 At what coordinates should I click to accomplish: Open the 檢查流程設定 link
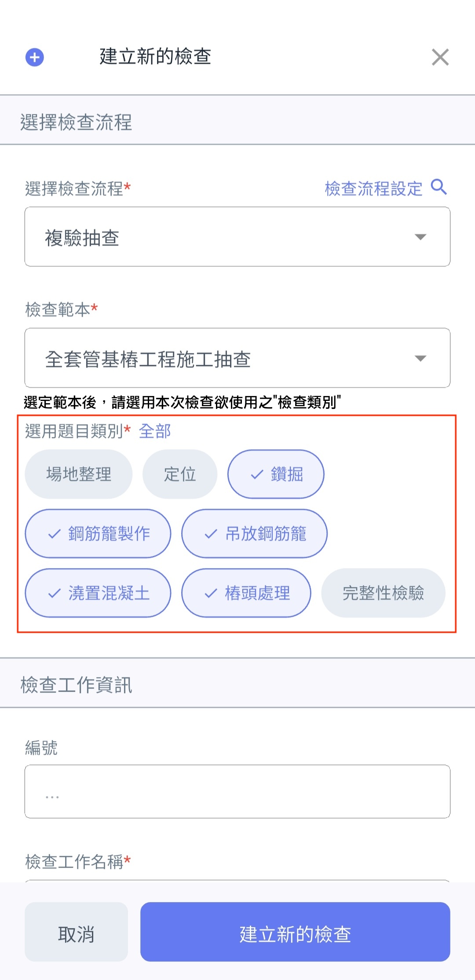373,189
